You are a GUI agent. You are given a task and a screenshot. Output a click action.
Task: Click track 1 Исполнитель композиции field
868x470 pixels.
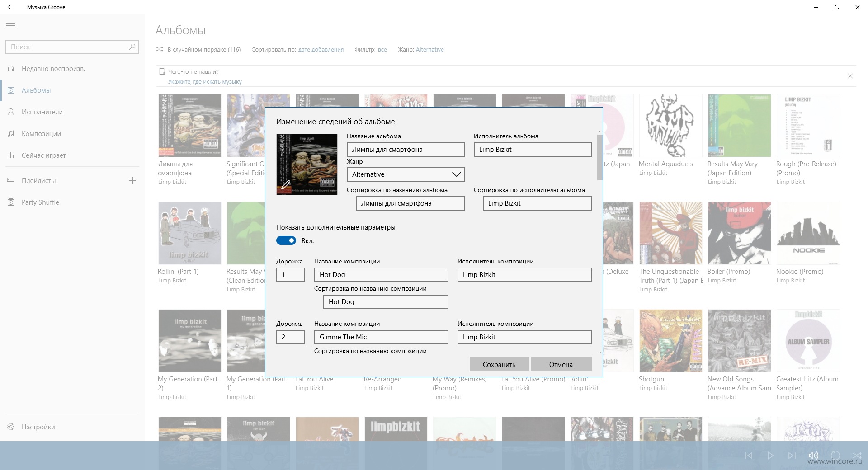click(x=524, y=275)
